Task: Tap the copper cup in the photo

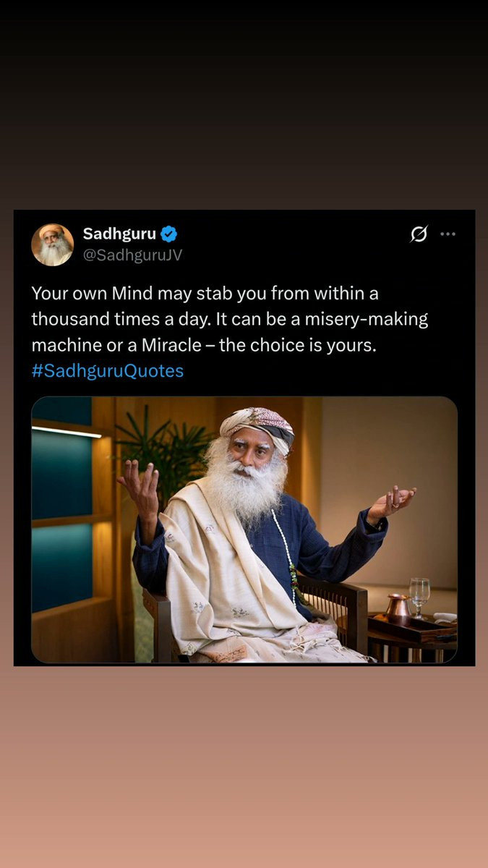Action: [398, 605]
